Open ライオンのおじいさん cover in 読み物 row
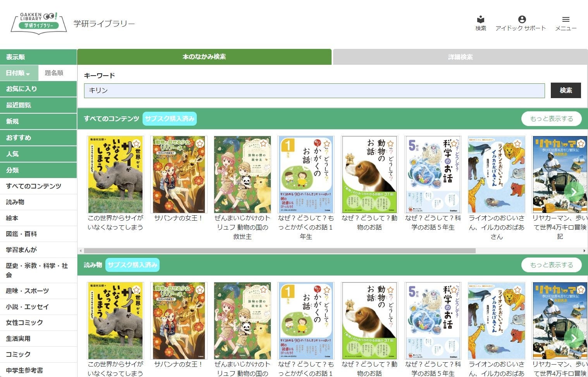The image size is (588, 377). point(497,320)
